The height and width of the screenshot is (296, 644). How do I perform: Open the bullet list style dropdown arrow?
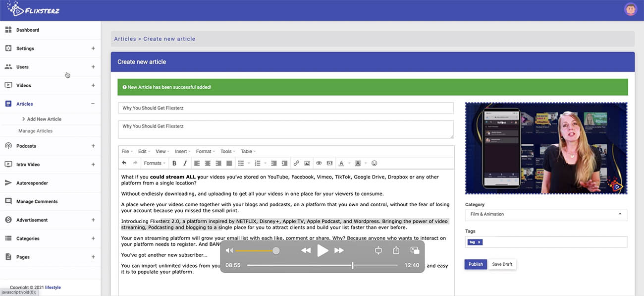point(249,163)
